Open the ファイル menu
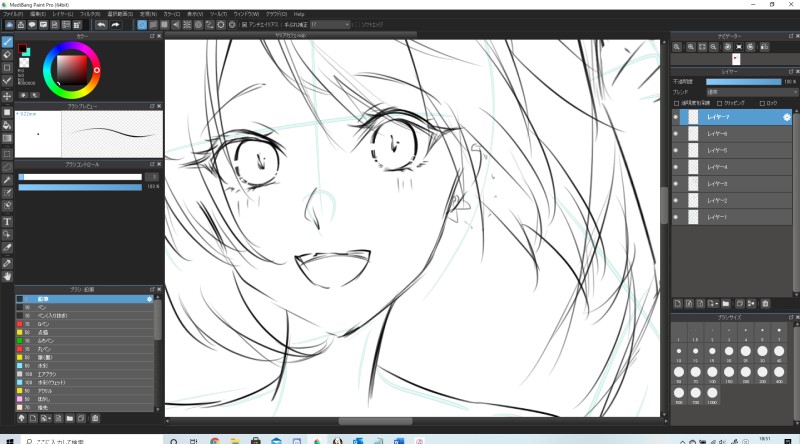The width and height of the screenshot is (800, 444). point(13,14)
